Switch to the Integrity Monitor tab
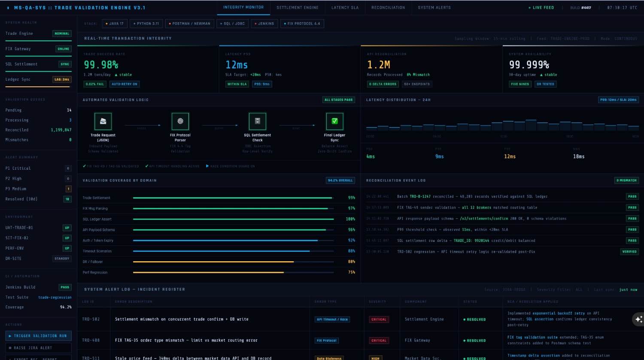The width and height of the screenshot is (644, 360). point(243,7)
